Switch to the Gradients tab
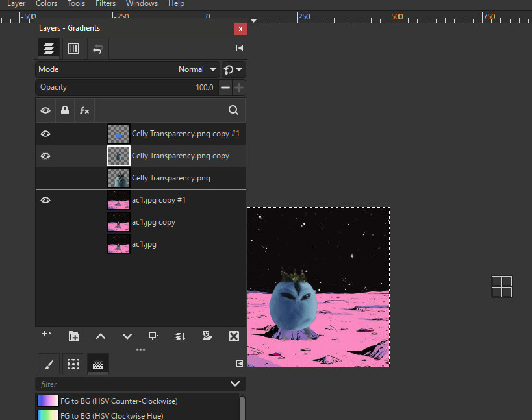This screenshot has width=532, height=420. tap(98, 364)
